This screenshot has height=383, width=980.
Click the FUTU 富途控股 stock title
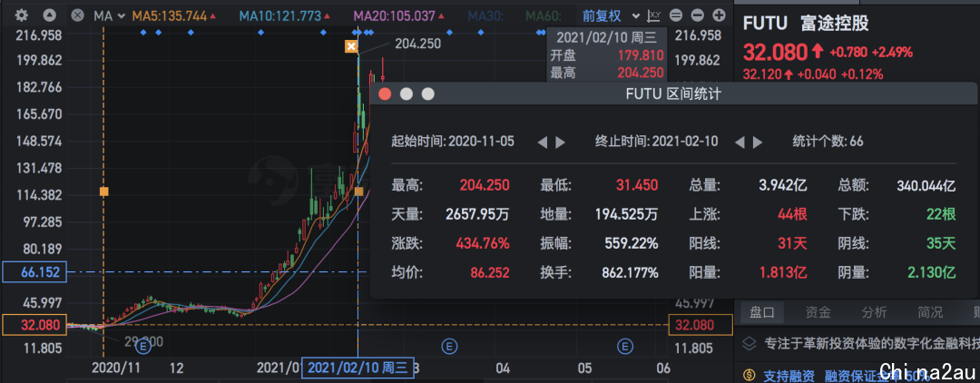click(x=806, y=24)
